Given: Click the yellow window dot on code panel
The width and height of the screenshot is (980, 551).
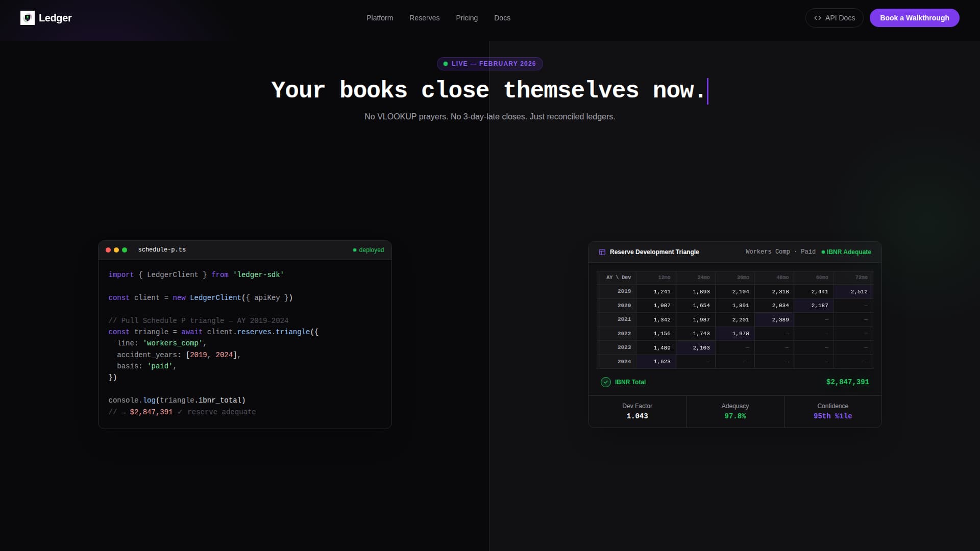Looking at the screenshot, I should [x=116, y=250].
